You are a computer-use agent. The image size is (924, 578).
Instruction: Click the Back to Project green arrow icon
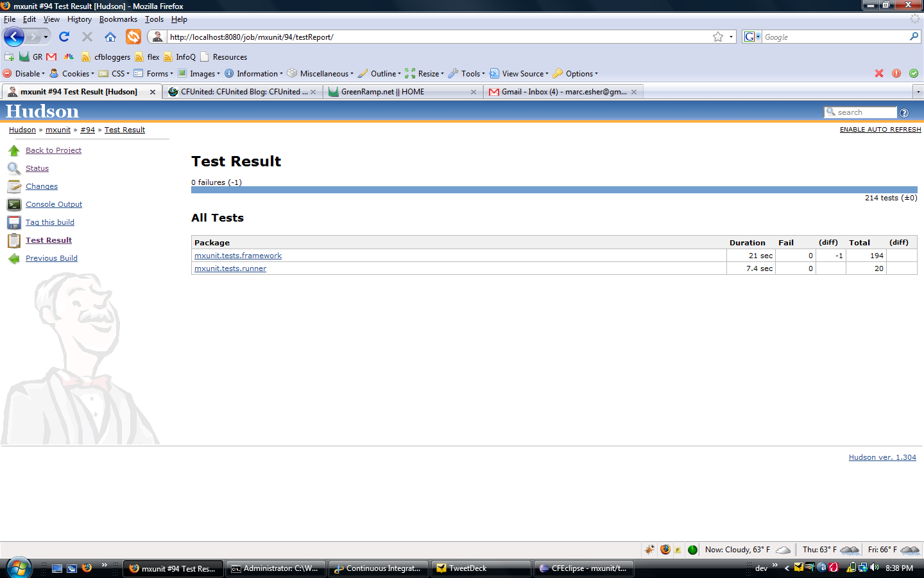pos(14,150)
